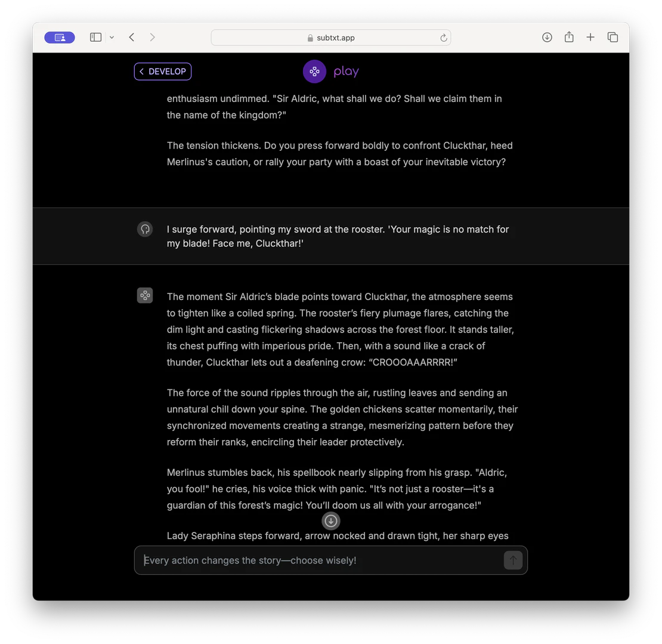Click the player avatar beside the sword message
662x644 pixels.
(145, 229)
